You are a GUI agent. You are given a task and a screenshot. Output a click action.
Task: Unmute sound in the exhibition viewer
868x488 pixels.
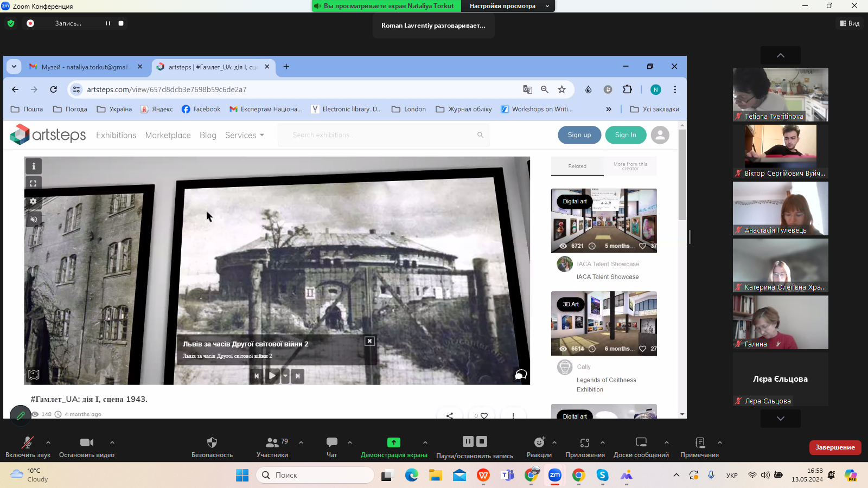point(34,220)
